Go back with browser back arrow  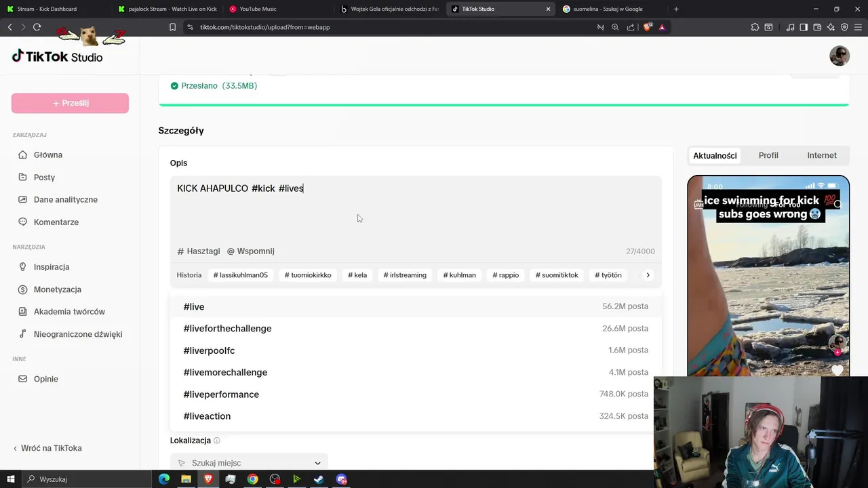click(x=9, y=27)
